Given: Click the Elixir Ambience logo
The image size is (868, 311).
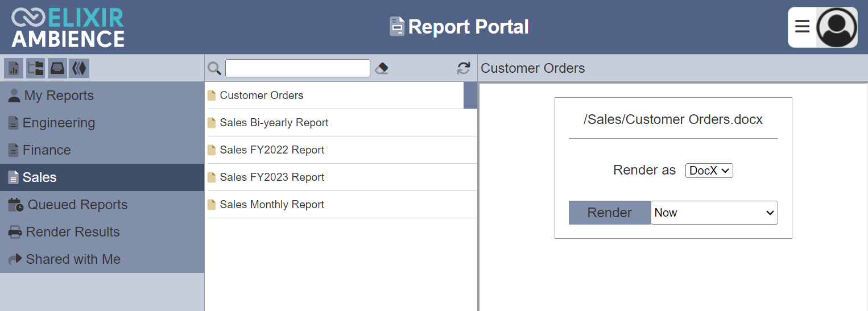Looking at the screenshot, I should (68, 27).
